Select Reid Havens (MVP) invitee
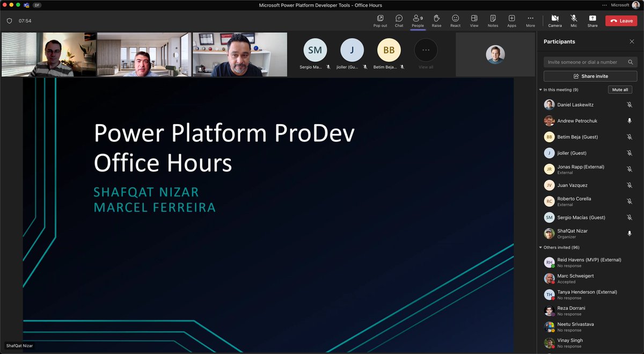This screenshot has height=354, width=644. [x=590, y=262]
